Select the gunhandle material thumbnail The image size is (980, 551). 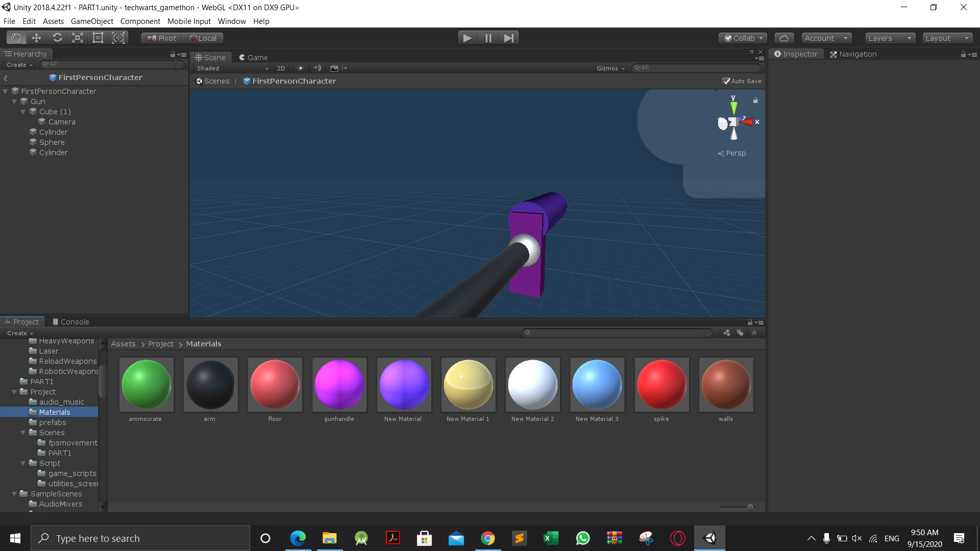pyautogui.click(x=339, y=384)
